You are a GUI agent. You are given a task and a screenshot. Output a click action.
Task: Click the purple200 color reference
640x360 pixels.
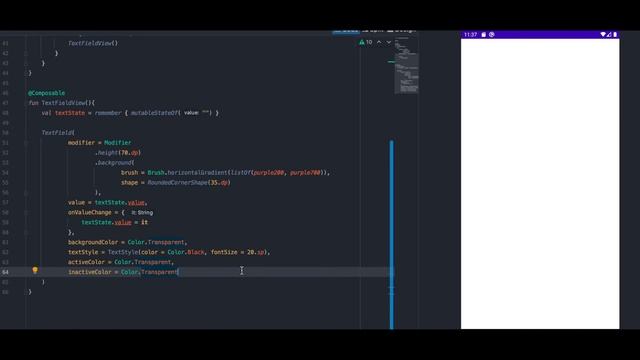269,173
